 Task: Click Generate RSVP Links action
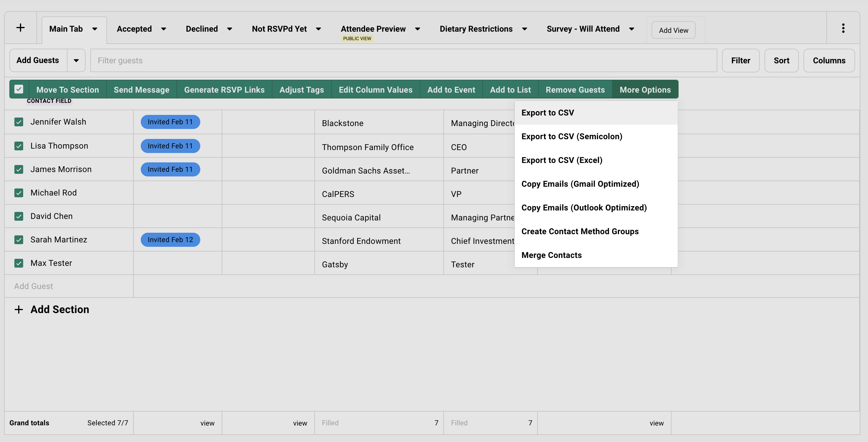pyautogui.click(x=224, y=90)
